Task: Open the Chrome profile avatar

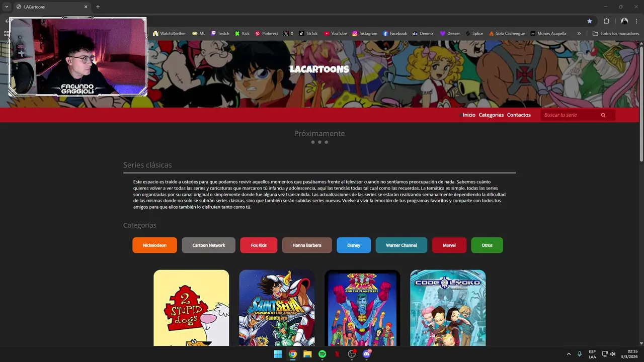Action: tap(624, 21)
